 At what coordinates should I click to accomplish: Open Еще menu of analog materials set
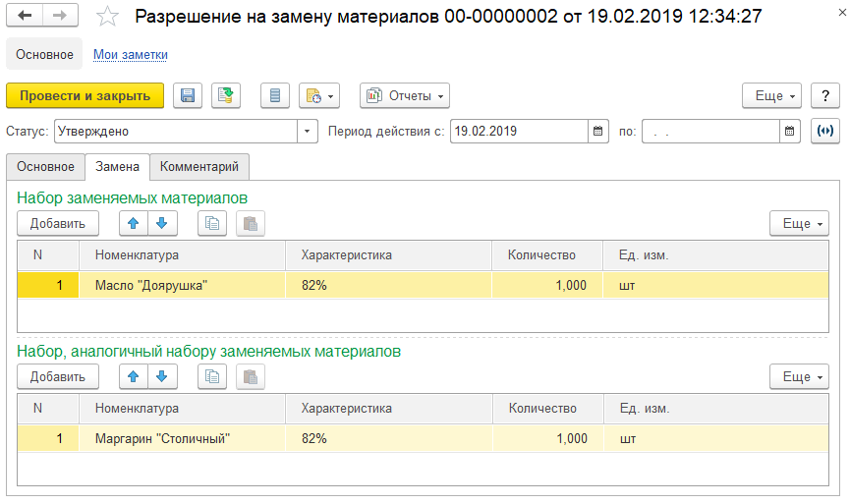pos(800,376)
